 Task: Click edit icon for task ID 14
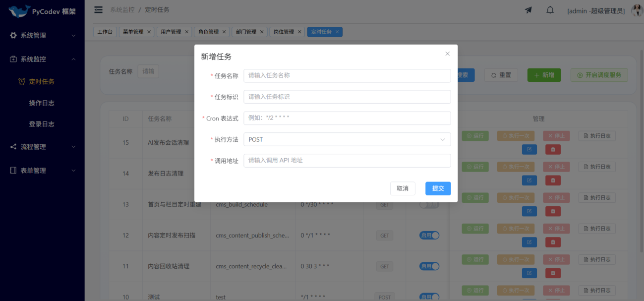pyautogui.click(x=529, y=180)
